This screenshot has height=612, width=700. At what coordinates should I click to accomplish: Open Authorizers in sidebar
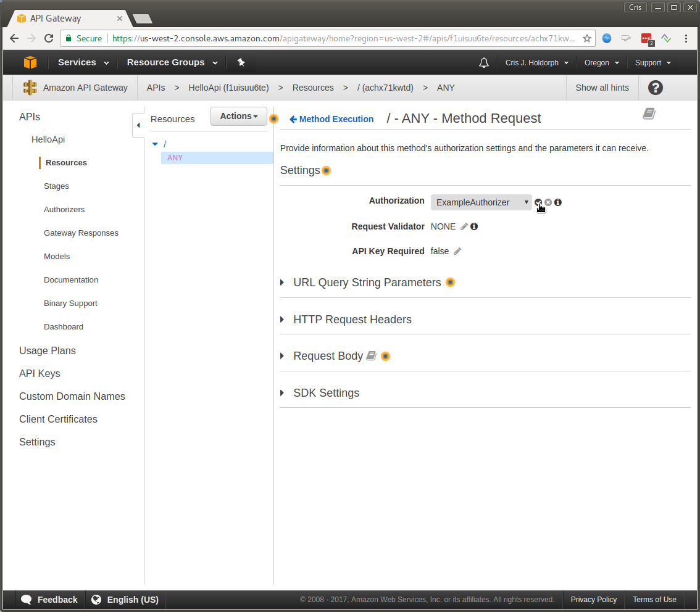[64, 210]
